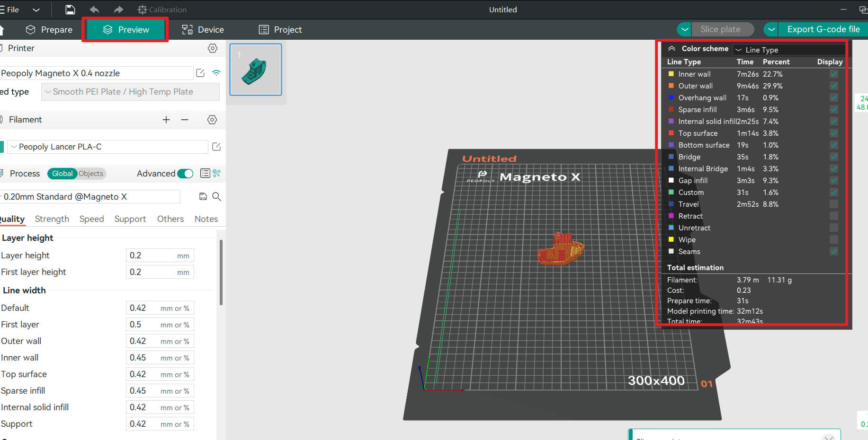868x440 pixels.
Task: Toggle Overhang wall display checkbox
Action: click(x=834, y=97)
